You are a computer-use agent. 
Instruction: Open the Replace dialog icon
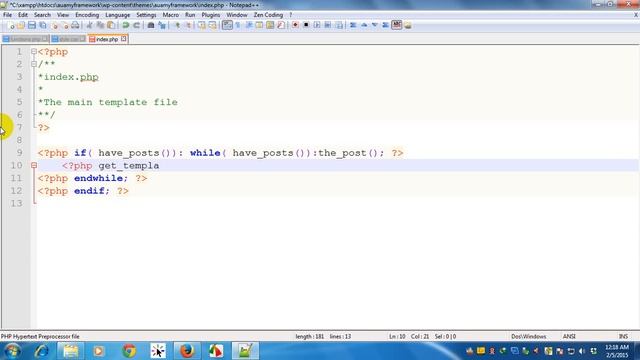pyautogui.click(x=162, y=25)
